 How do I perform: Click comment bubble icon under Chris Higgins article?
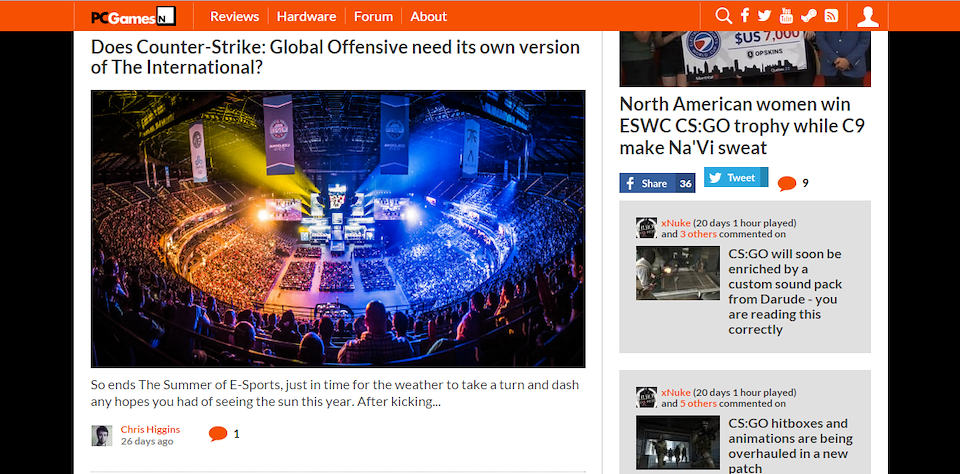217,434
